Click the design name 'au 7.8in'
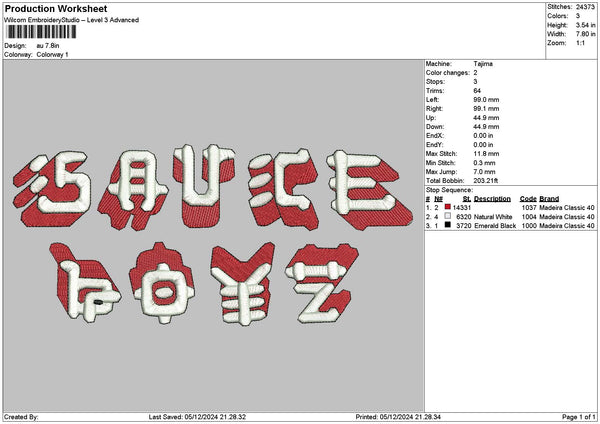This screenshot has height=424, width=600. [48, 46]
